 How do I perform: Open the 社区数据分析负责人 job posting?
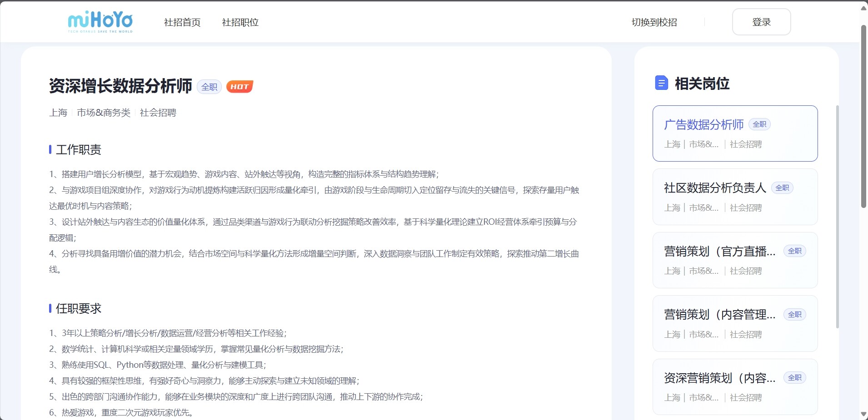pyautogui.click(x=715, y=188)
